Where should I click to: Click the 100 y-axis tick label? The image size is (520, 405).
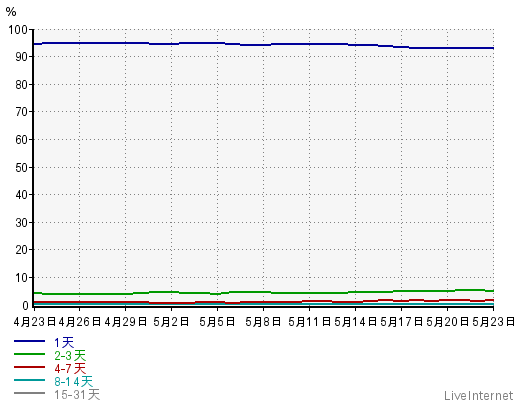coord(18,30)
